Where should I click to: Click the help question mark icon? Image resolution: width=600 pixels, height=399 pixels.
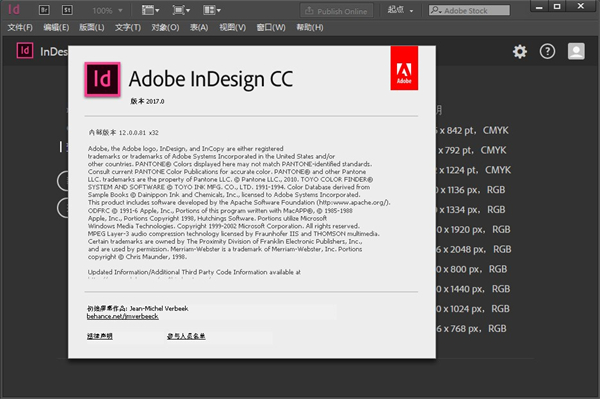547,51
